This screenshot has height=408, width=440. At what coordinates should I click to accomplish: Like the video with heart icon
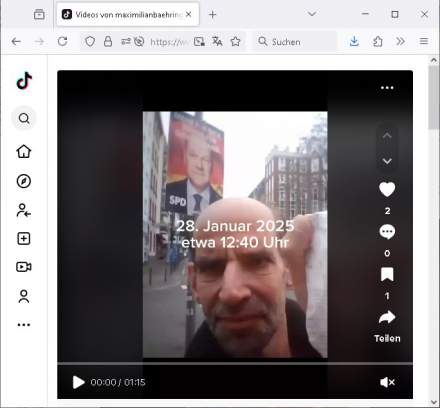point(387,189)
